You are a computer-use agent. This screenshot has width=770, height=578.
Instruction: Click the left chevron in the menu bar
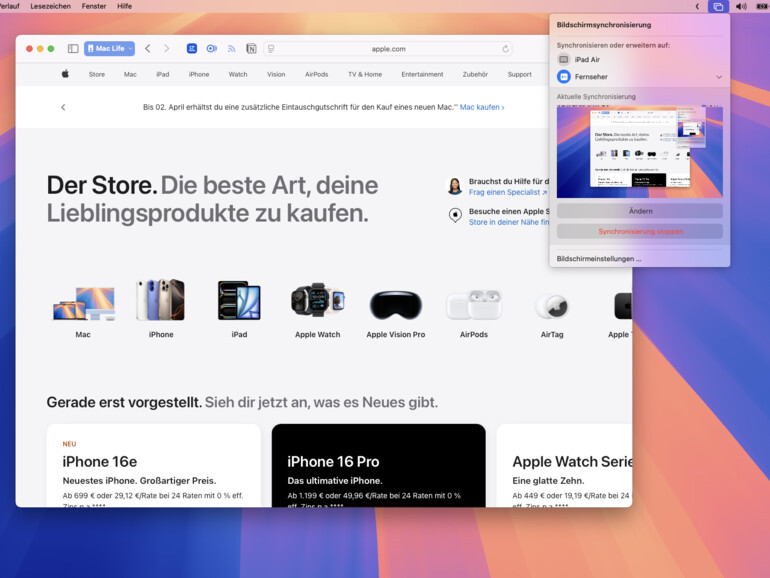pos(697,6)
